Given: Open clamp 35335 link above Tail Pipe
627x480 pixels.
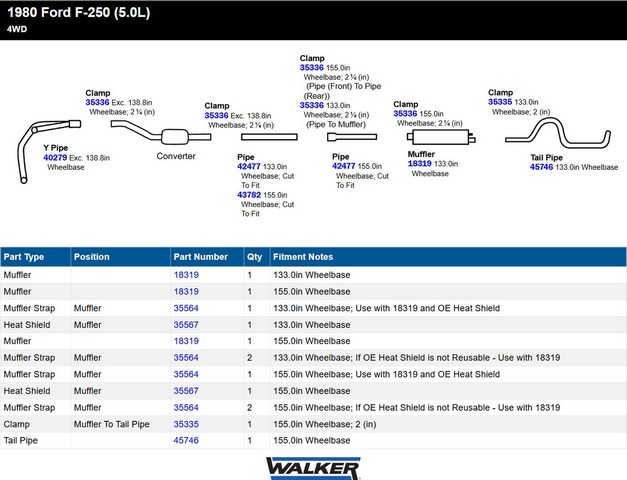Looking at the screenshot, I should [x=500, y=102].
